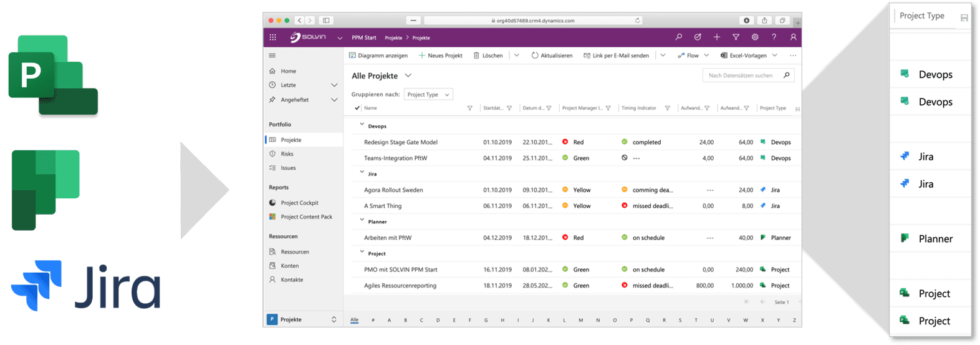Click the plus quick-create icon in header
Image resolution: width=980 pixels, height=345 pixels.
[717, 37]
